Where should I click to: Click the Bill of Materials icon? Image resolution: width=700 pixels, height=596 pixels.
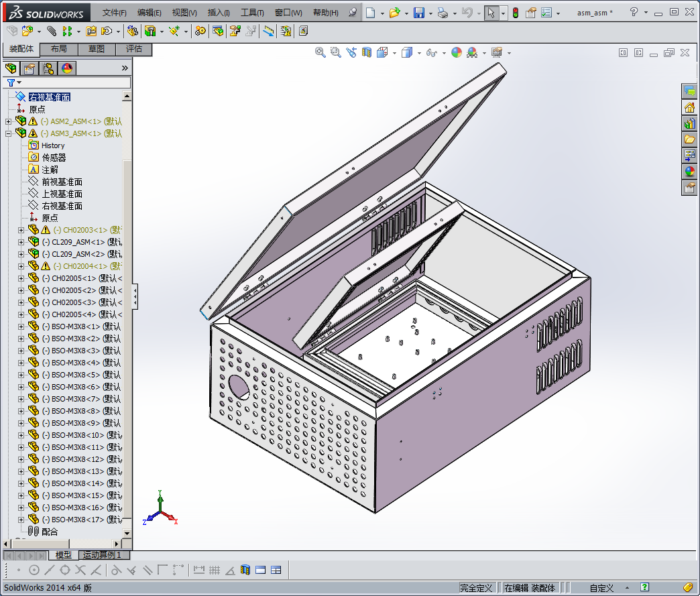tap(219, 31)
